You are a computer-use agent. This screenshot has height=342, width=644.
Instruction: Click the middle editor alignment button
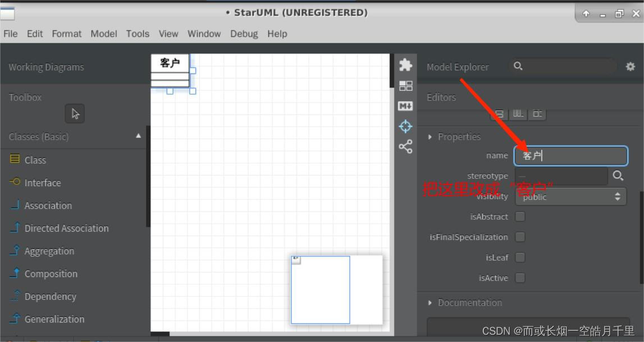tap(518, 114)
